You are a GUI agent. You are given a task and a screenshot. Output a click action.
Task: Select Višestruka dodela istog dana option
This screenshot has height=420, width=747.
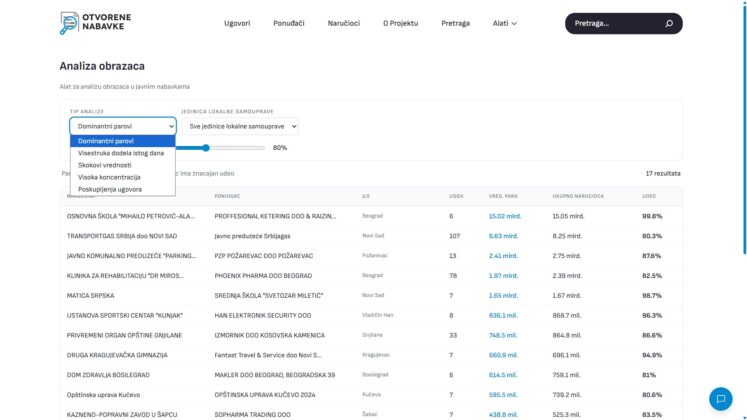coord(121,153)
